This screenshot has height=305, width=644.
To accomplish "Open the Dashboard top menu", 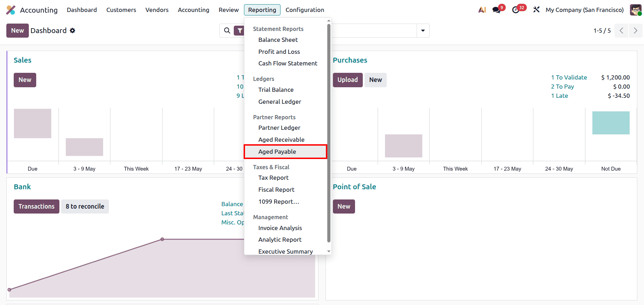I will (82, 10).
